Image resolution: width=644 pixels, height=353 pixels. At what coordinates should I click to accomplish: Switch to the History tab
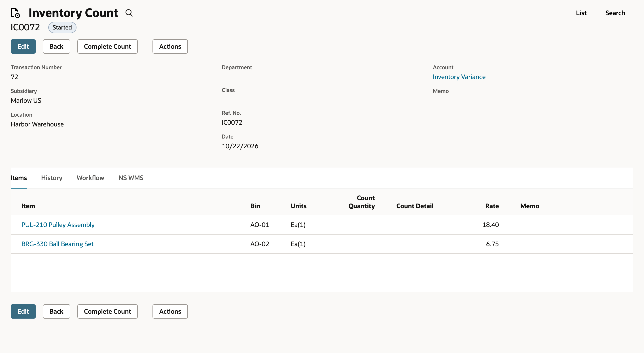click(x=52, y=178)
